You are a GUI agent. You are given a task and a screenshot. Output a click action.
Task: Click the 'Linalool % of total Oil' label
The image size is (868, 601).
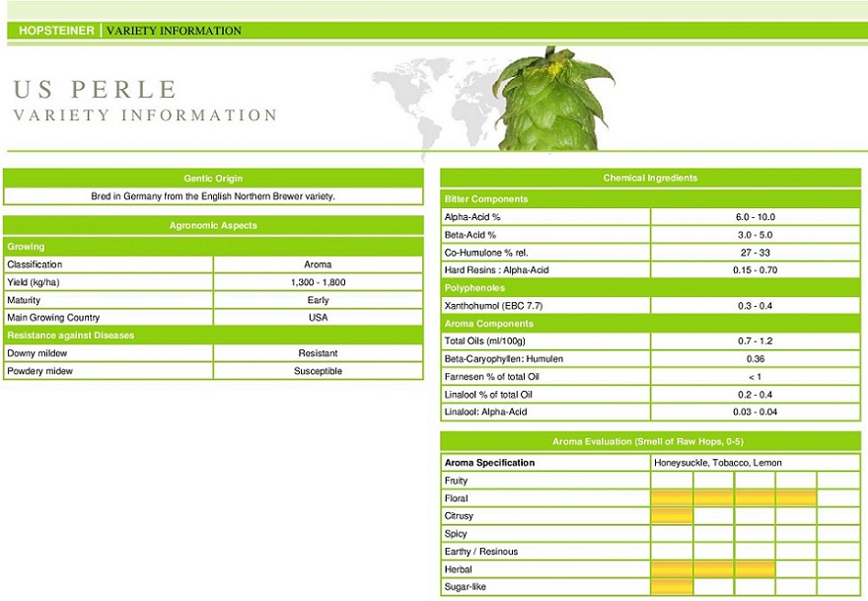pyautogui.click(x=488, y=395)
